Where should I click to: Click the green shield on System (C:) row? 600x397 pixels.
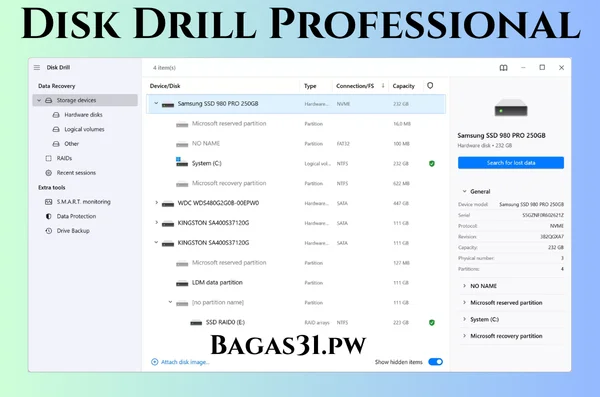click(x=432, y=163)
